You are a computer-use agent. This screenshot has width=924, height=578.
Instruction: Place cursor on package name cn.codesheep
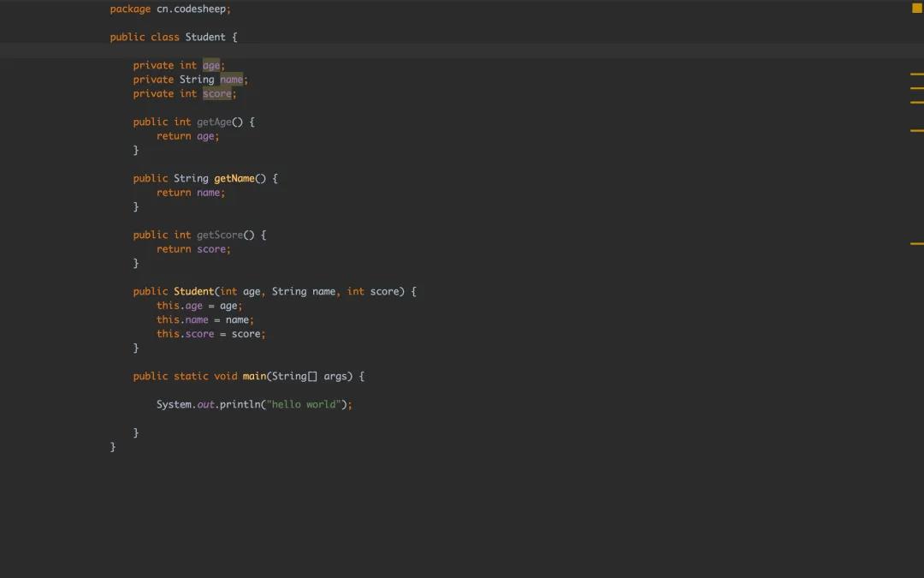point(191,9)
